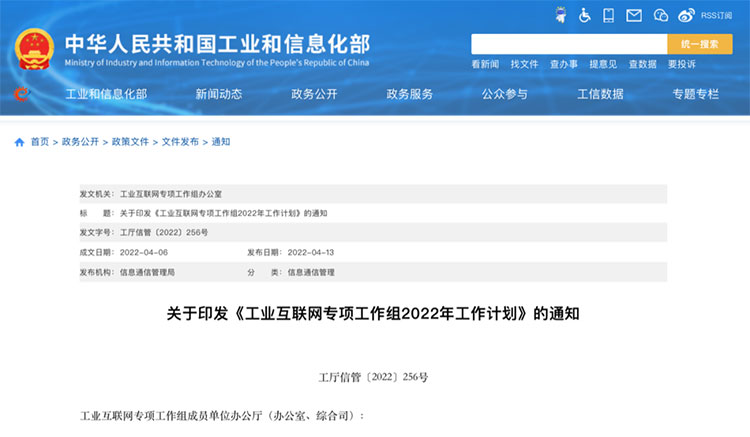Select the 新闻动态 navigation menu

tap(218, 94)
